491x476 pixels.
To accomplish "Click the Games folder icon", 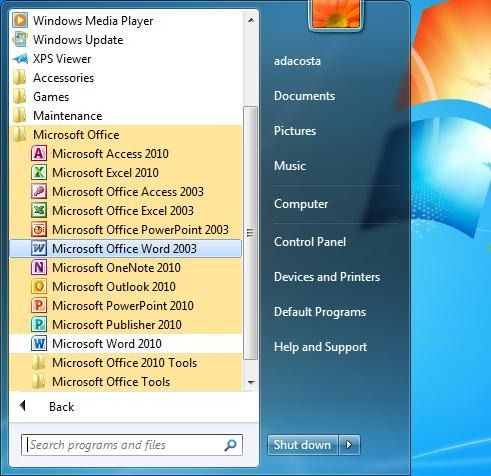I will point(19,97).
